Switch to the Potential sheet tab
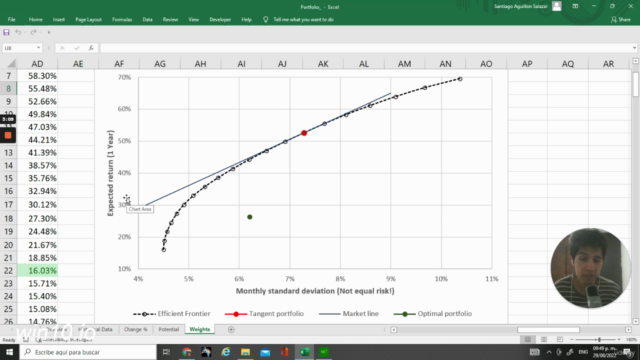The width and height of the screenshot is (640, 360). click(169, 329)
